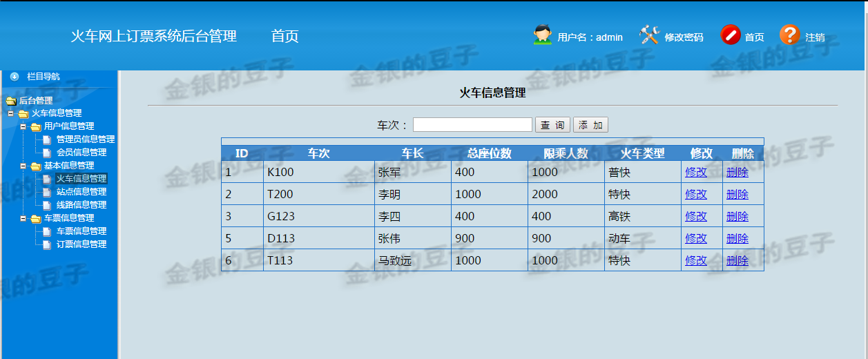Screen dimensions: 868x359
Task: Click the 首页 link beside red icon
Action: pos(754,37)
